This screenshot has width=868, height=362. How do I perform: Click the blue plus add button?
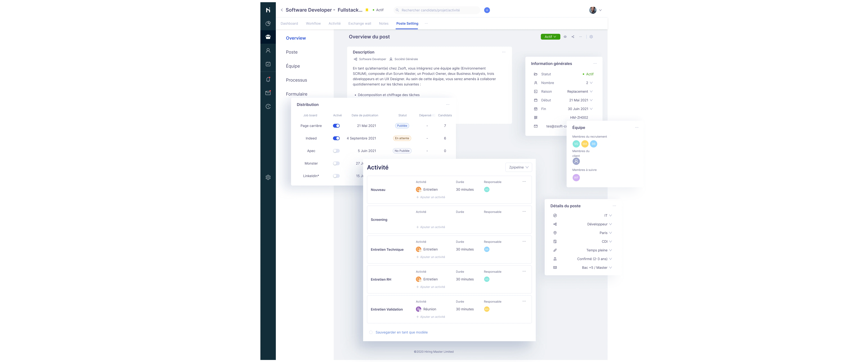[487, 10]
